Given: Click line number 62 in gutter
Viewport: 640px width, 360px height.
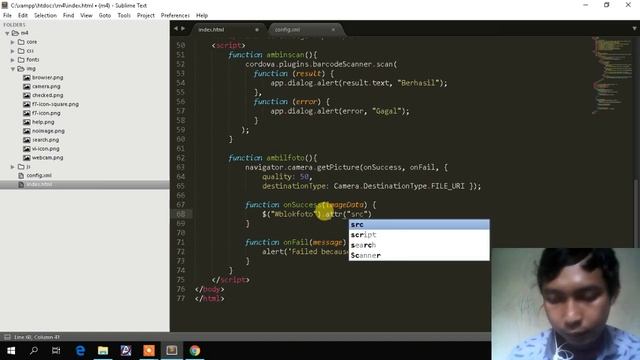Looking at the screenshot, I should 180,158.
